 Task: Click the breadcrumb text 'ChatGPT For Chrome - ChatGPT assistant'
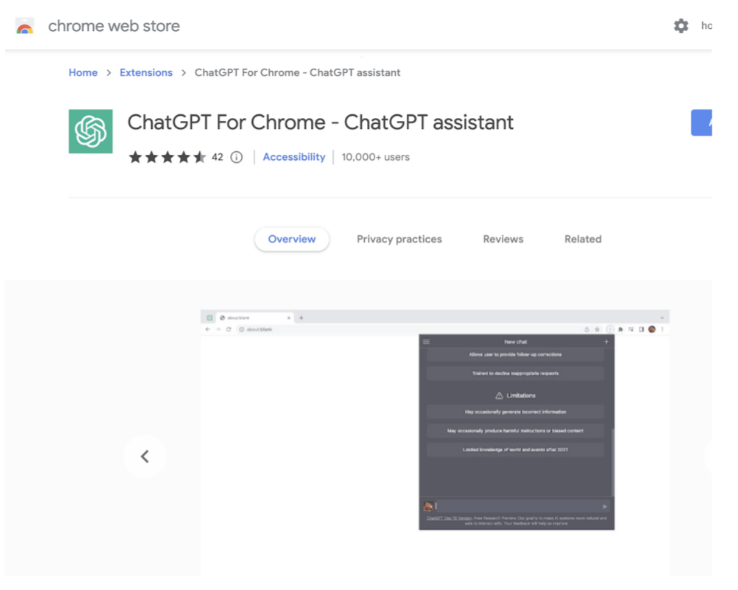(x=297, y=72)
